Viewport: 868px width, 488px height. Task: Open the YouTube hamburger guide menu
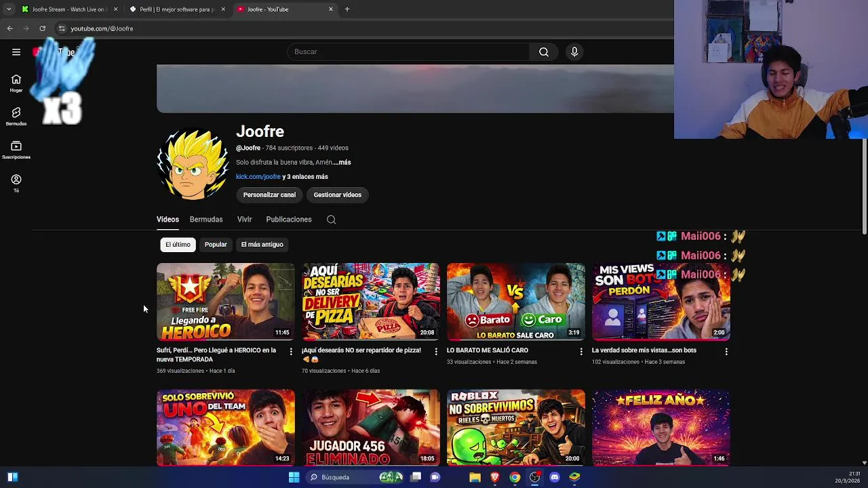16,52
